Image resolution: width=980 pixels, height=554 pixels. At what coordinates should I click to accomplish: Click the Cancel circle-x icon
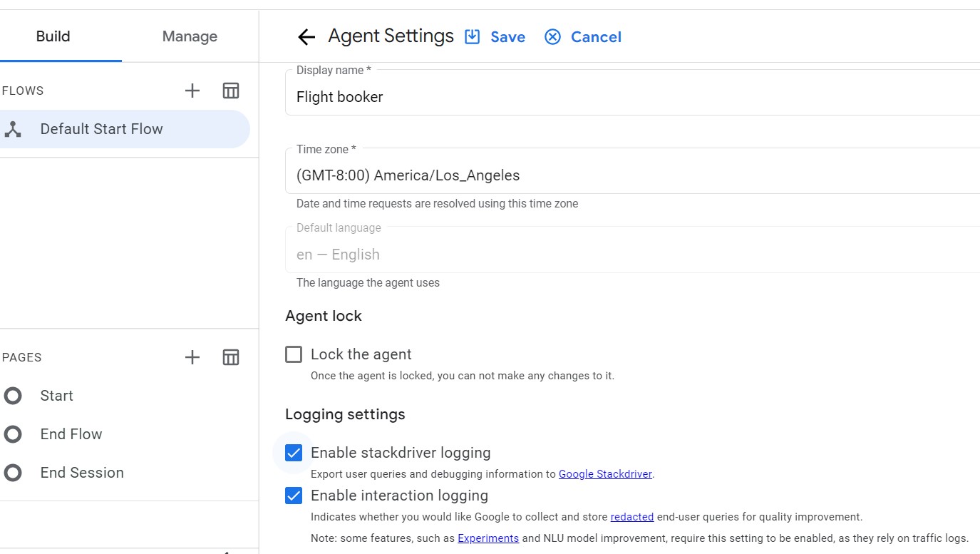point(552,36)
